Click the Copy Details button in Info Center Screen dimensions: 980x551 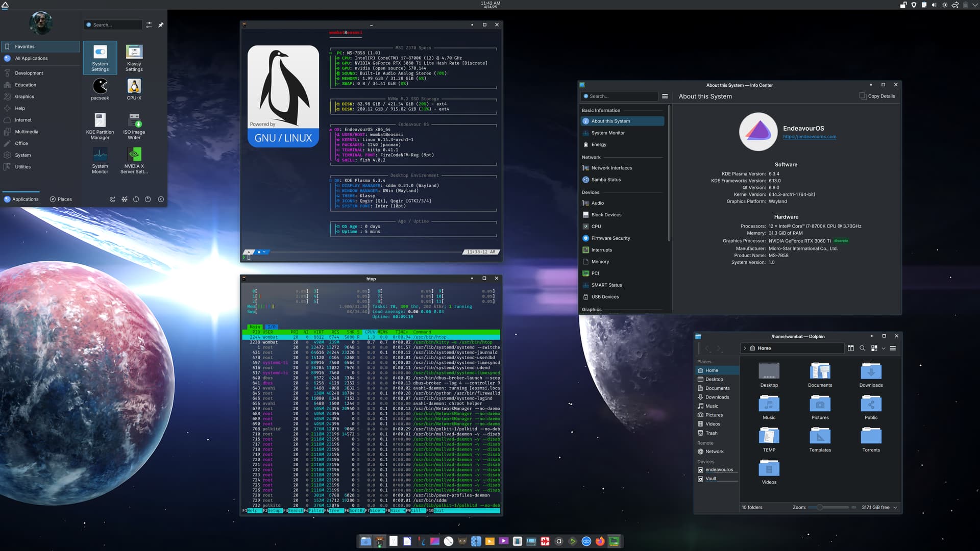click(877, 96)
